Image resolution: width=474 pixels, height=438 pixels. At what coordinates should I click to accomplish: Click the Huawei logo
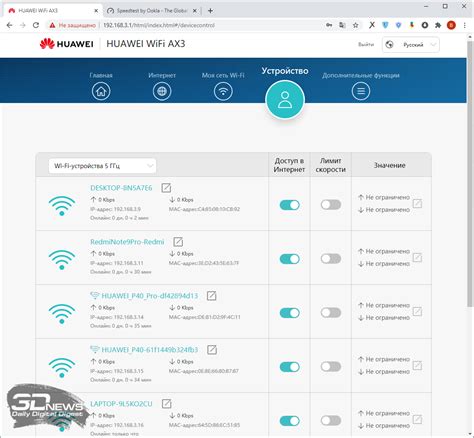point(66,44)
